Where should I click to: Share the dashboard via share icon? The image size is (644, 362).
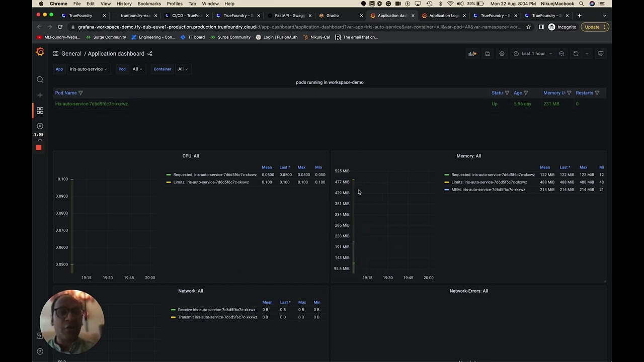tap(149, 54)
